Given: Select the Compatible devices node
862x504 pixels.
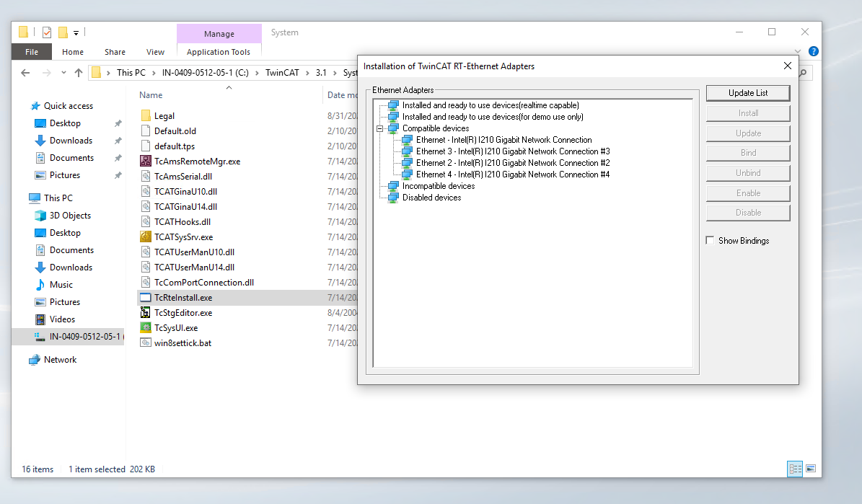Looking at the screenshot, I should [436, 128].
